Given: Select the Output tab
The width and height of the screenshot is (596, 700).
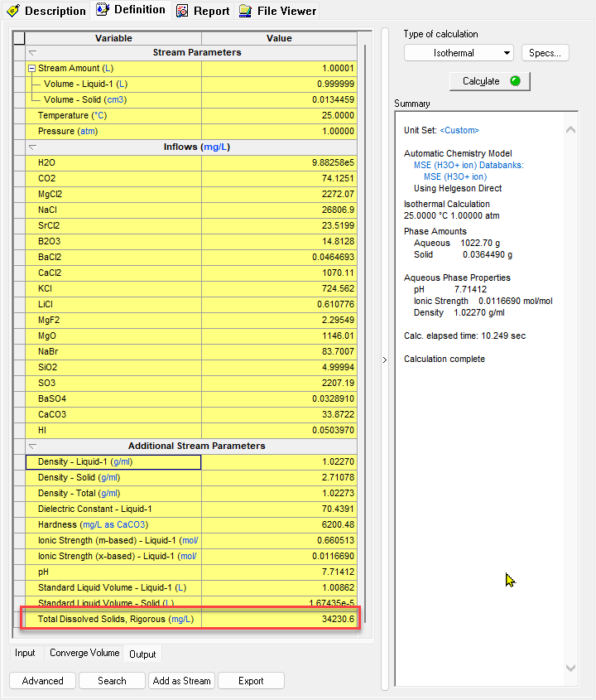Looking at the screenshot, I should coord(142,654).
